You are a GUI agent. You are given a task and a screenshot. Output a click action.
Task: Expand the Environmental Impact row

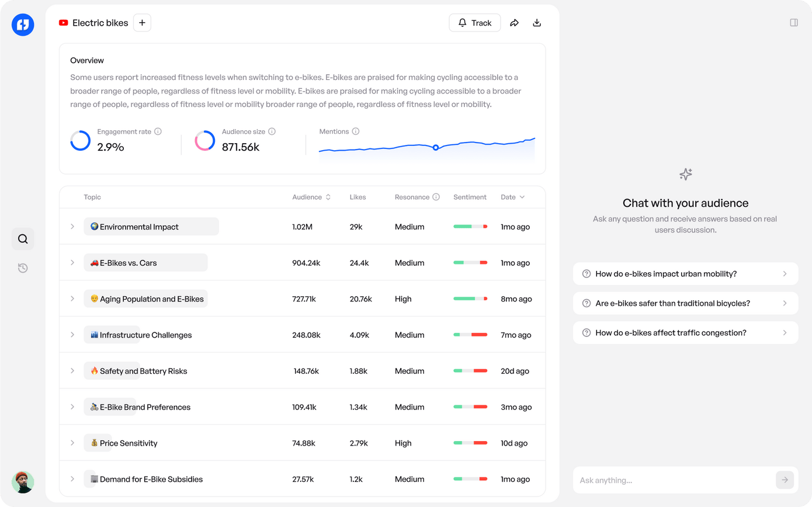72,227
